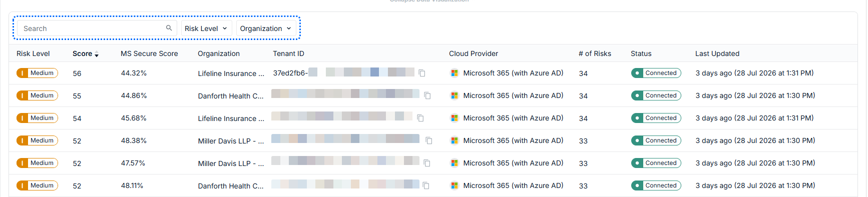Click Connected status in 47.57% row
Viewport: 868px width, 197px height.
(x=656, y=163)
